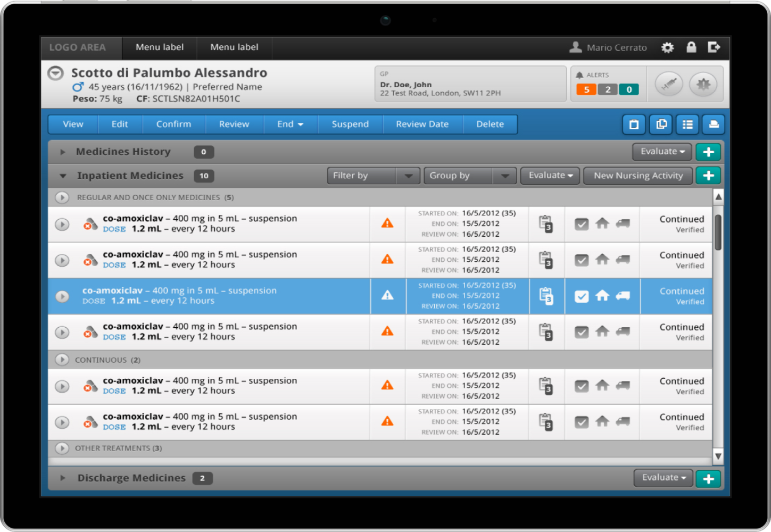771x532 pixels.
Task: Click the scrollbar up arrow of medicines list
Action: pyautogui.click(x=718, y=197)
